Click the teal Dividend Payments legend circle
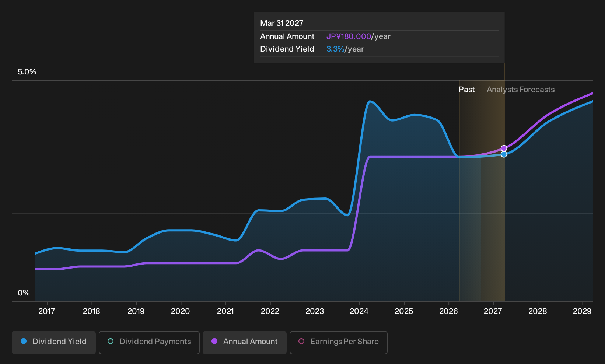 111,341
